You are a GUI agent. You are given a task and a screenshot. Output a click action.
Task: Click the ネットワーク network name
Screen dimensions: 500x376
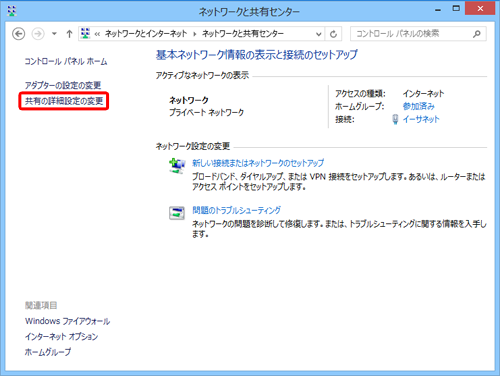pyautogui.click(x=189, y=100)
